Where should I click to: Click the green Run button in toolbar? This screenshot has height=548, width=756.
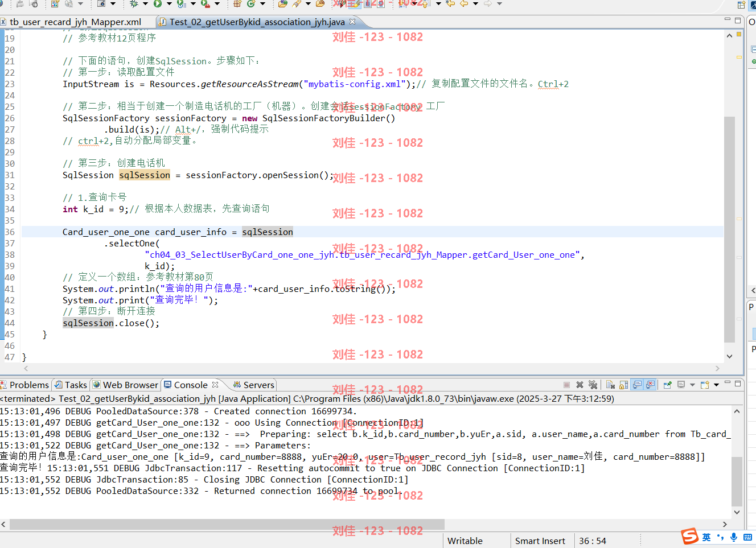pos(157,4)
